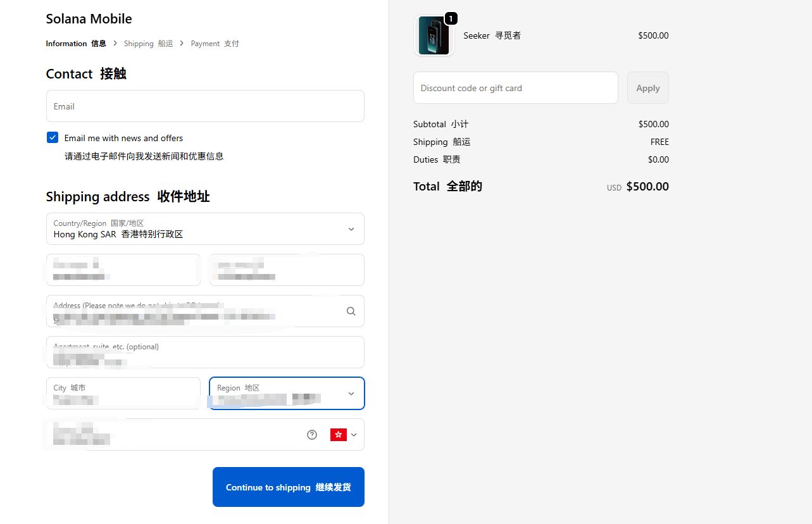Click the Hong Kong flag icon

pyautogui.click(x=339, y=435)
